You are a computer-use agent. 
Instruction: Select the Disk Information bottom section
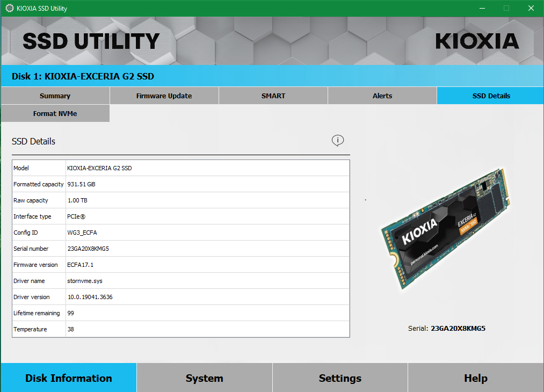[x=69, y=378]
